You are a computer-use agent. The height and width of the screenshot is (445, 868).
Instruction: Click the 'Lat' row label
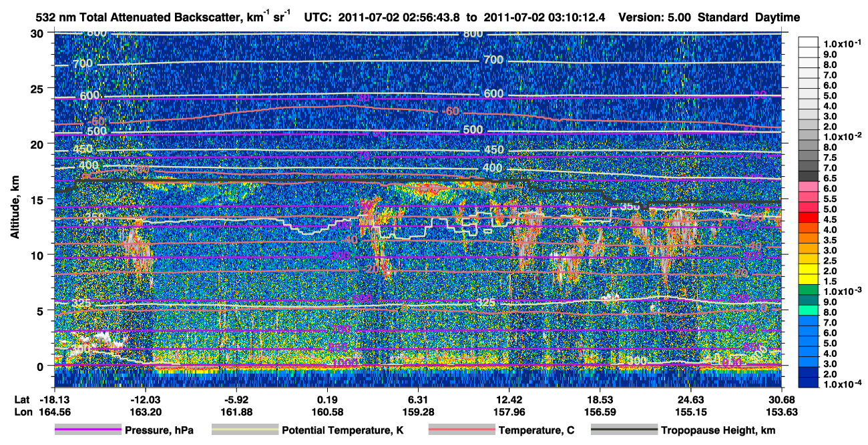click(21, 399)
